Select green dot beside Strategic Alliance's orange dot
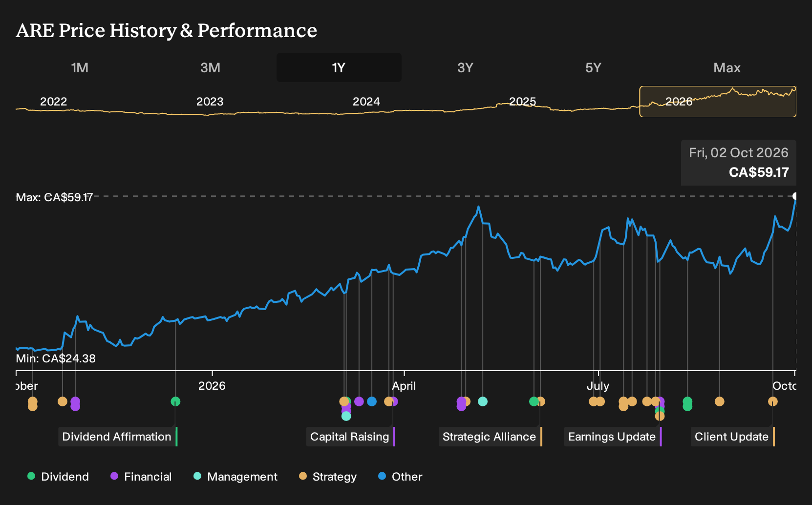812x505 pixels. pyautogui.click(x=534, y=401)
